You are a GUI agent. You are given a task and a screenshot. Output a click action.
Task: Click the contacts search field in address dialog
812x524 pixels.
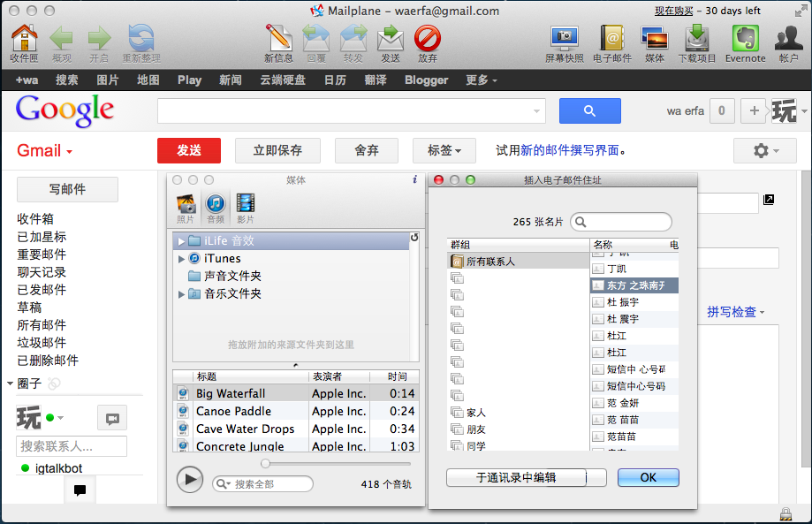point(621,222)
